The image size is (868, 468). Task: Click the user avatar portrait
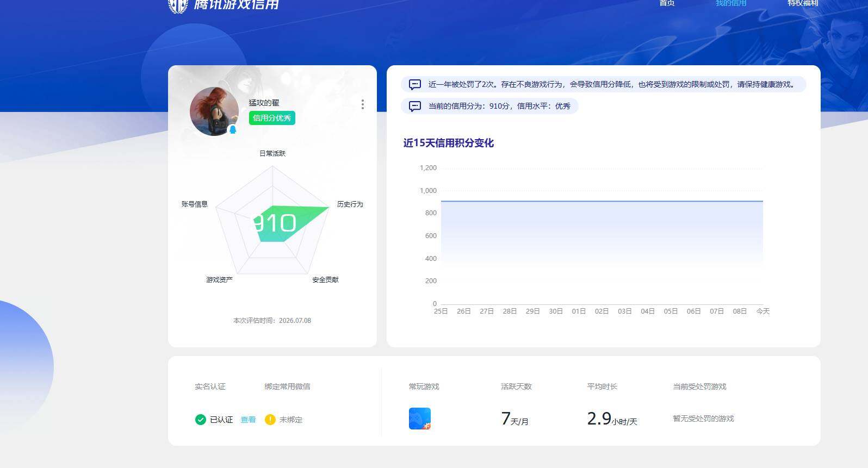click(214, 111)
